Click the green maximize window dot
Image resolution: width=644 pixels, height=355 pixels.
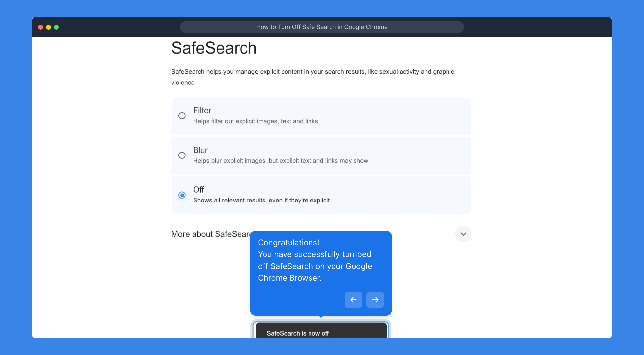pyautogui.click(x=57, y=27)
